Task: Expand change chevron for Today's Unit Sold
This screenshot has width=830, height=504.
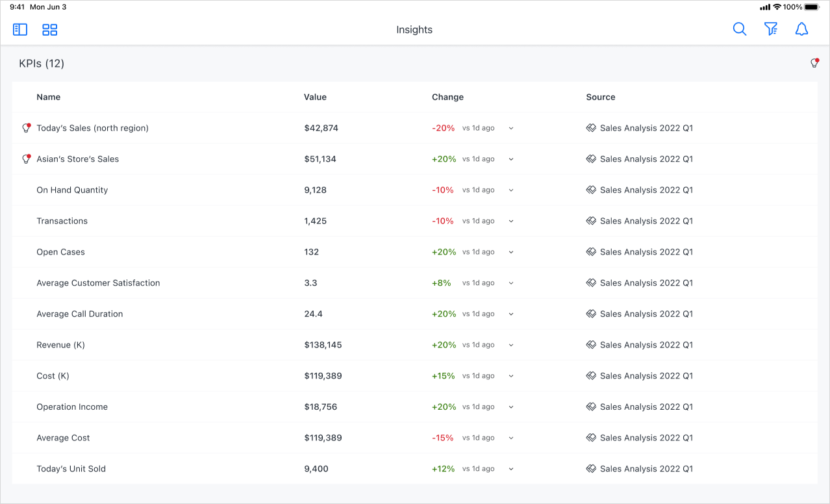Action: 511,469
